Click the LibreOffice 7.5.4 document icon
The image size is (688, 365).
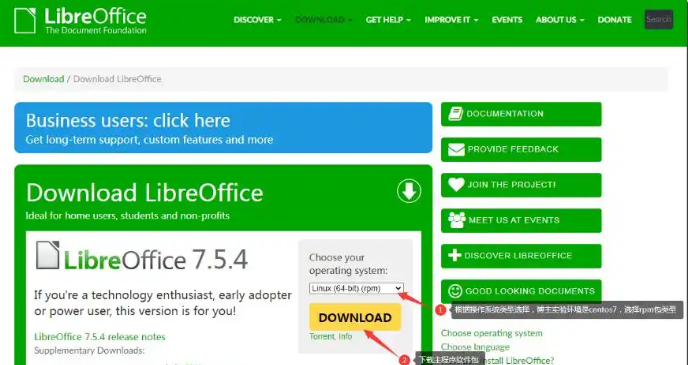pyautogui.click(x=47, y=255)
